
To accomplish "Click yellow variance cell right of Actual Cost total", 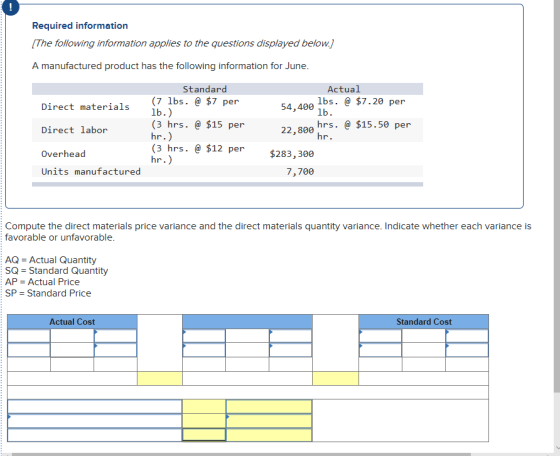I will coord(160,379).
